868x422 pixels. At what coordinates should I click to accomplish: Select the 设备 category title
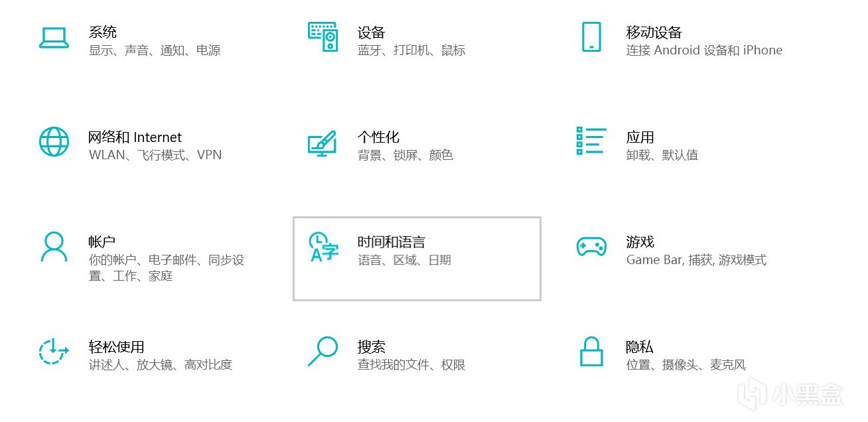coord(372,32)
